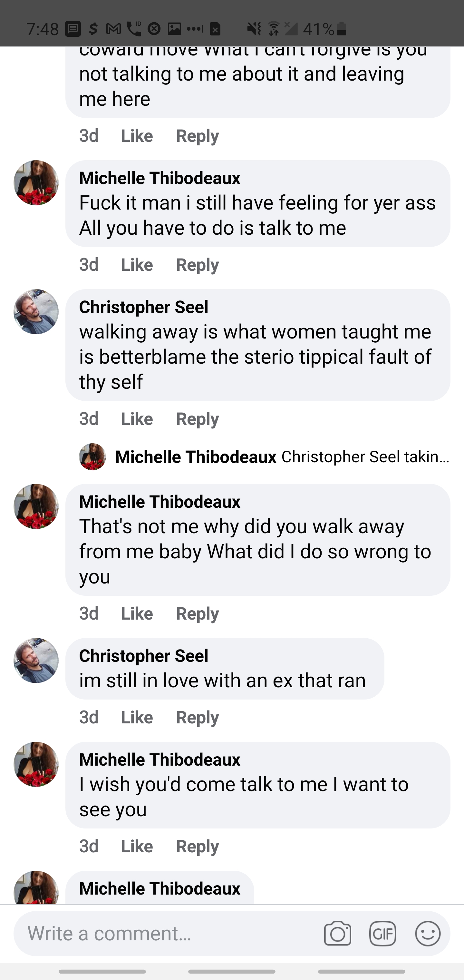Image resolution: width=464 pixels, height=980 pixels.
Task: Reply to the top "leaving me here" comment
Action: (197, 136)
